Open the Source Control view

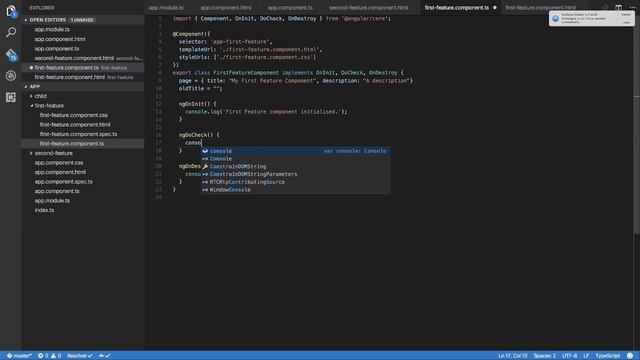[x=11, y=54]
